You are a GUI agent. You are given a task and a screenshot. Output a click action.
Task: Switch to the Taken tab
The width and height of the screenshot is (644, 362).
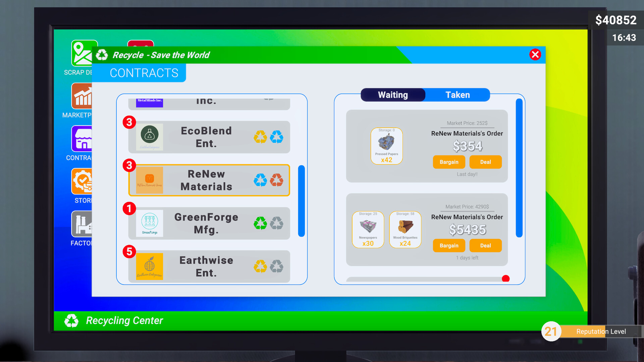click(458, 95)
